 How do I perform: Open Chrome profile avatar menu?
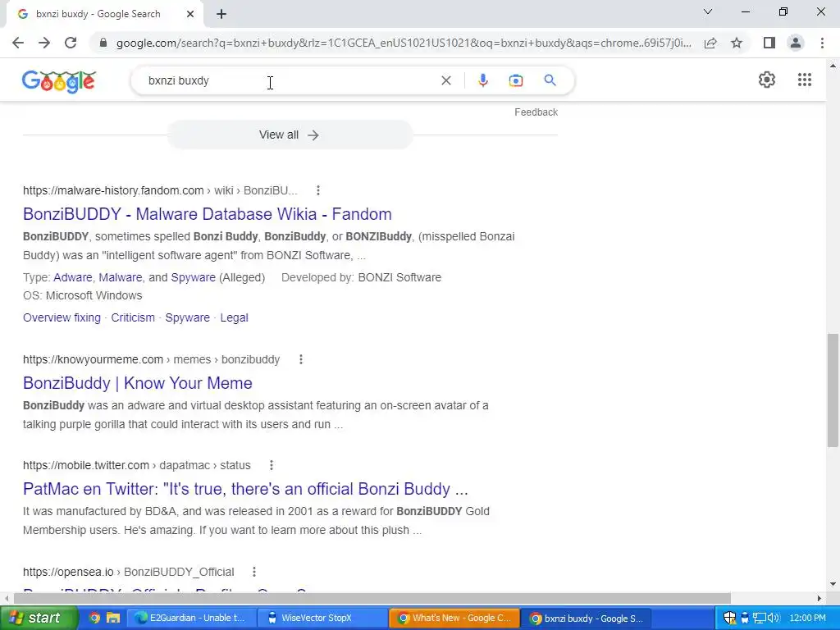tap(796, 43)
